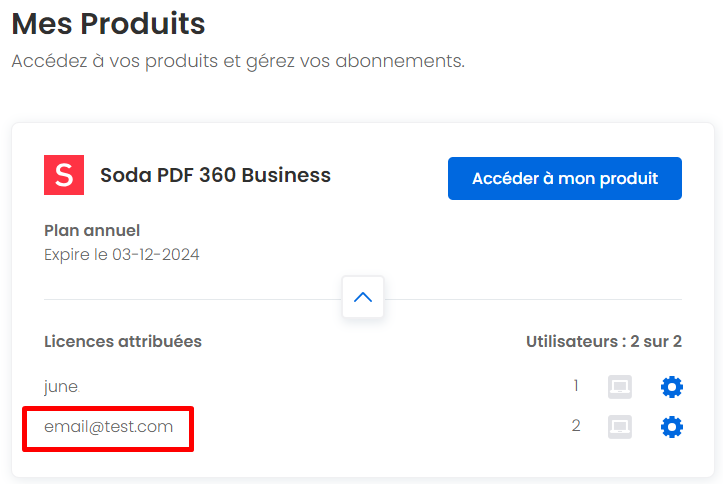Image resolution: width=723 pixels, height=484 pixels.
Task: Click device count 1 beside june
Action: 576,385
